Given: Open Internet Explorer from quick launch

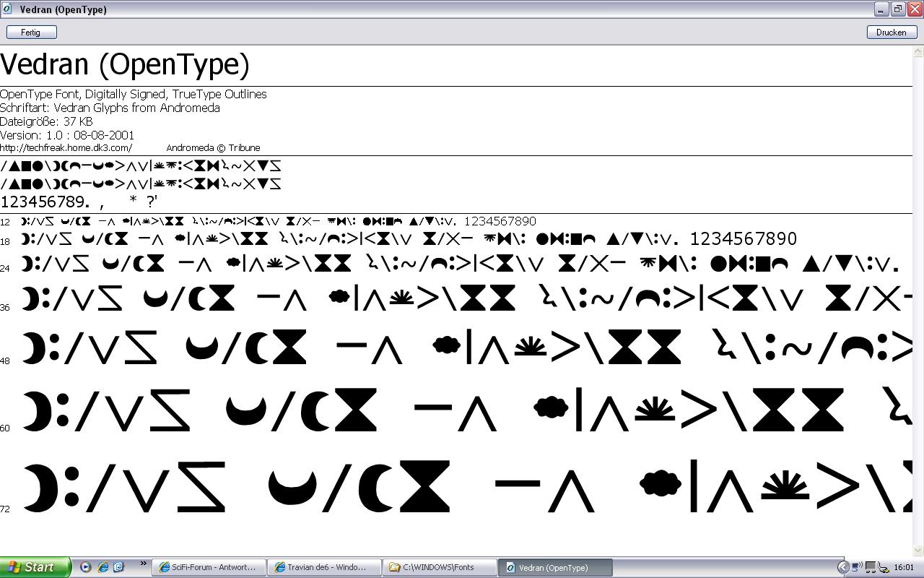Looking at the screenshot, I should pyautogui.click(x=103, y=567).
